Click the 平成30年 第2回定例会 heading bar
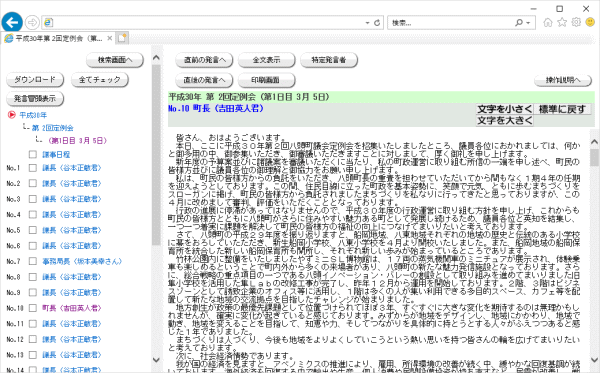Image resolution: width=600 pixels, height=373 pixels. pos(381,97)
